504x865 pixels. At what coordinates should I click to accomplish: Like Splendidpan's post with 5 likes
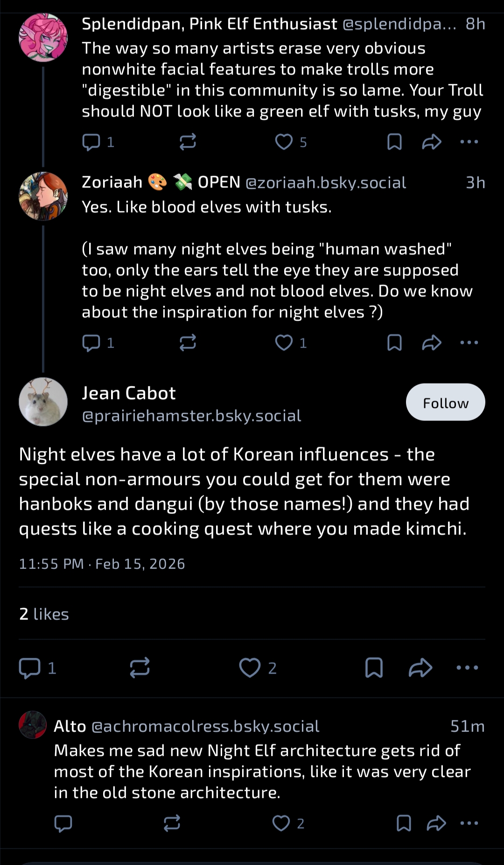coord(284,142)
